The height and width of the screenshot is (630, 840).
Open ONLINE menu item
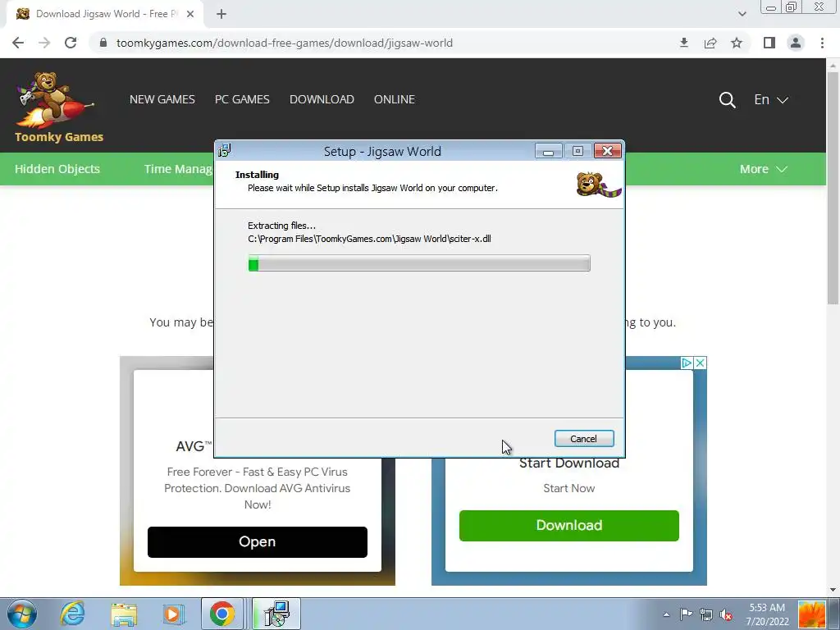pyautogui.click(x=395, y=99)
